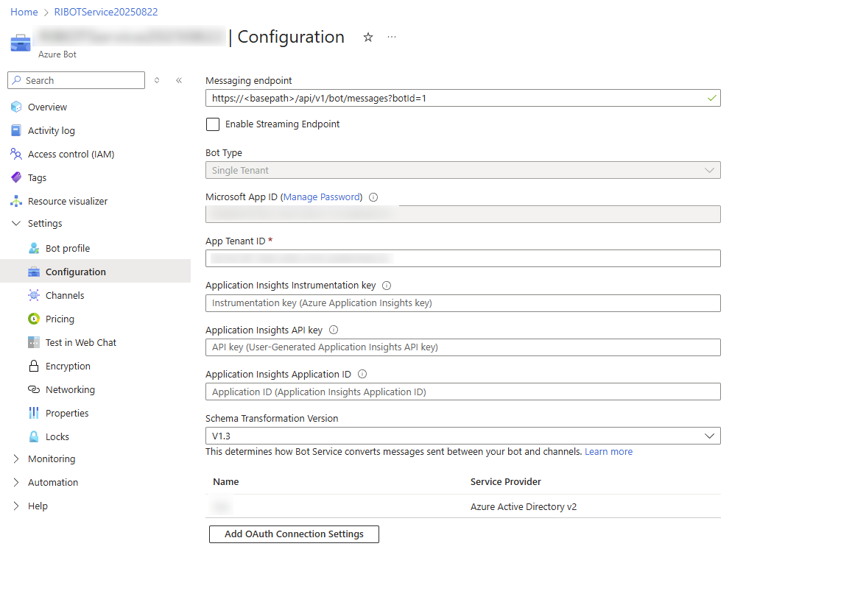866x616 pixels.
Task: Open Activity log in the sidebar
Action: 52,131
